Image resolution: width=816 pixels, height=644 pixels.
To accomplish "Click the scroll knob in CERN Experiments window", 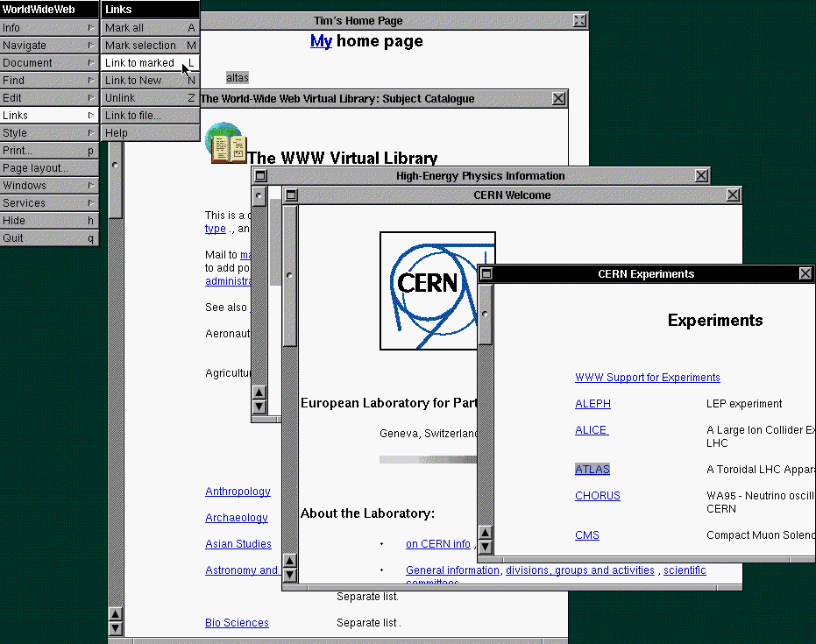I will pyautogui.click(x=485, y=314).
